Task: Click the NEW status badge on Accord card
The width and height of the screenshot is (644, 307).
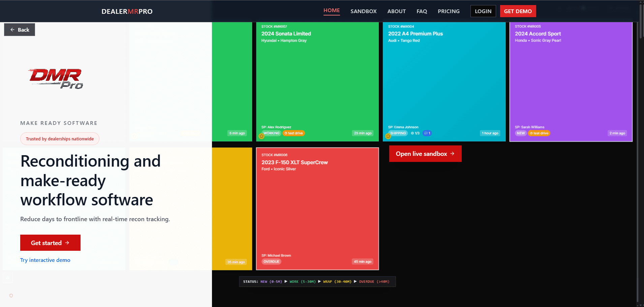Action: click(521, 133)
